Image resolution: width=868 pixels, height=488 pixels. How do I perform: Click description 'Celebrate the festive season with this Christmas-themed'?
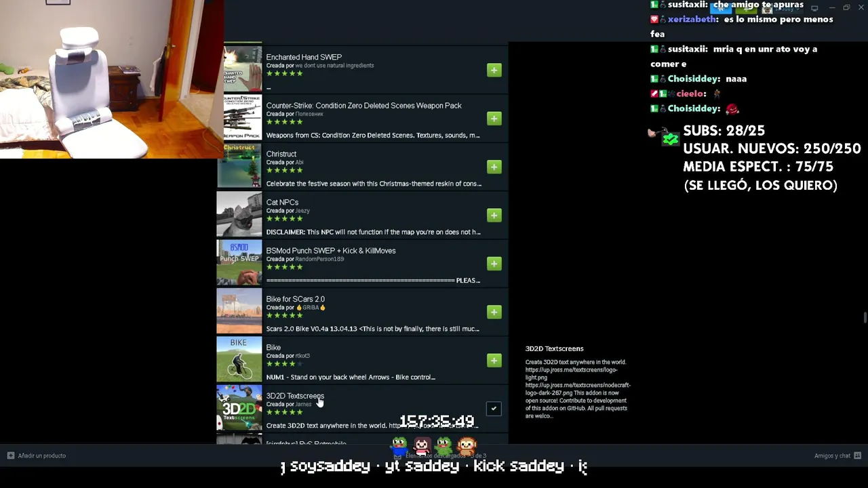374,184
